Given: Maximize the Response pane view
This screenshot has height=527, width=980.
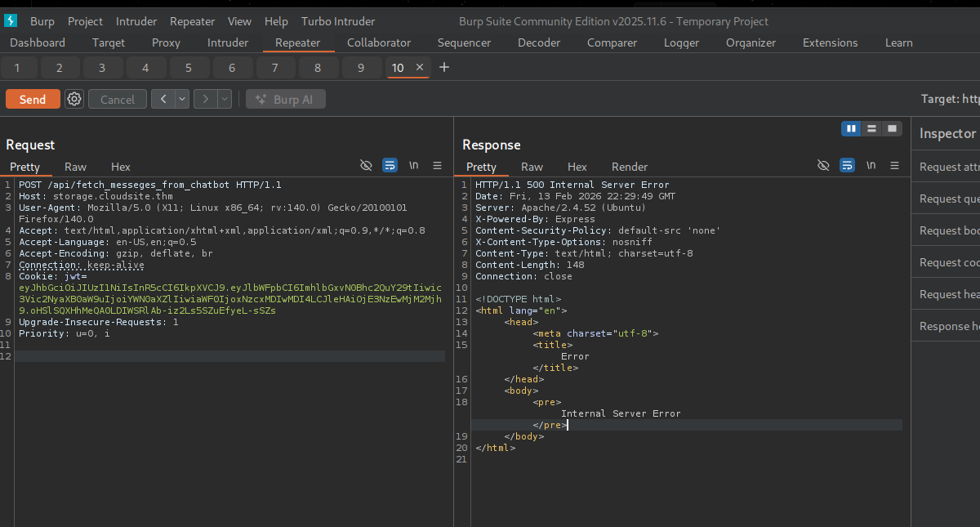Looking at the screenshot, I should pos(891,128).
